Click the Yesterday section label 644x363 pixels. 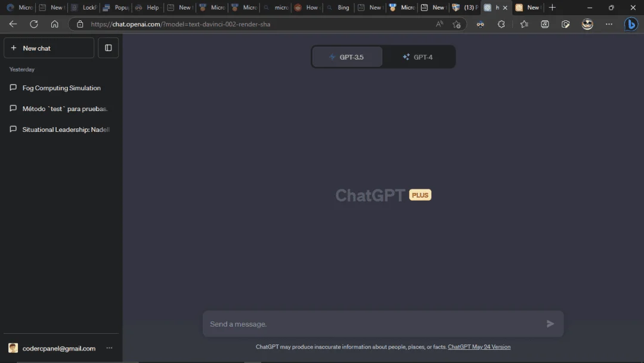click(x=22, y=69)
